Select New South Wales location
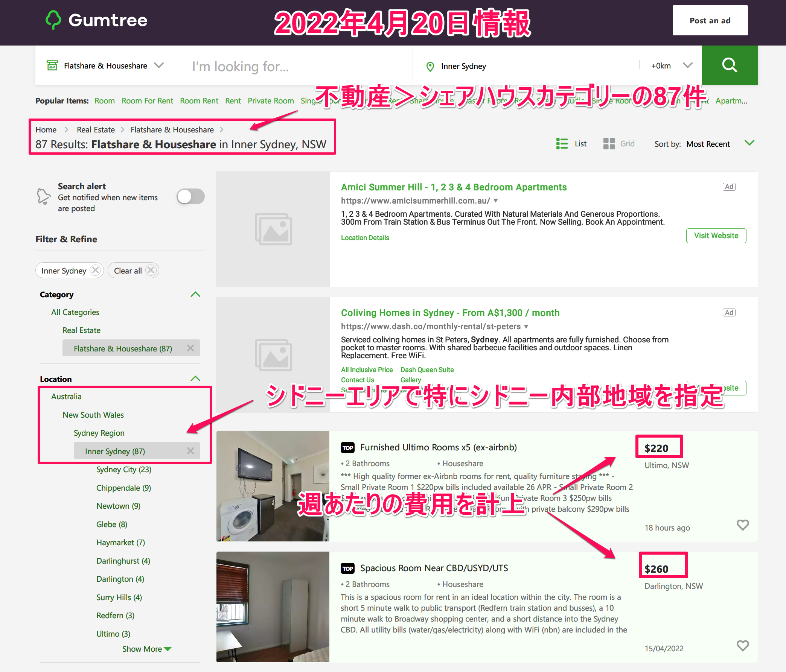Screen dimensions: 786x672 (x=93, y=415)
